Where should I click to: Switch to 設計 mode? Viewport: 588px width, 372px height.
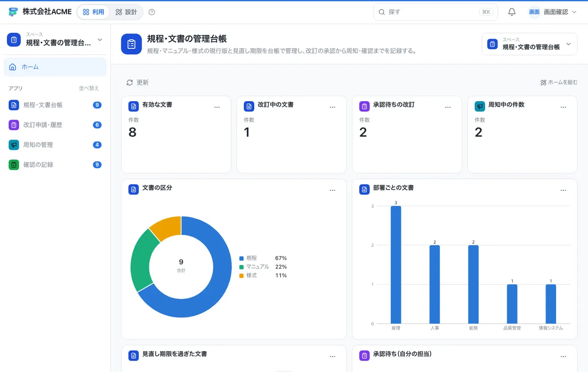pos(126,12)
